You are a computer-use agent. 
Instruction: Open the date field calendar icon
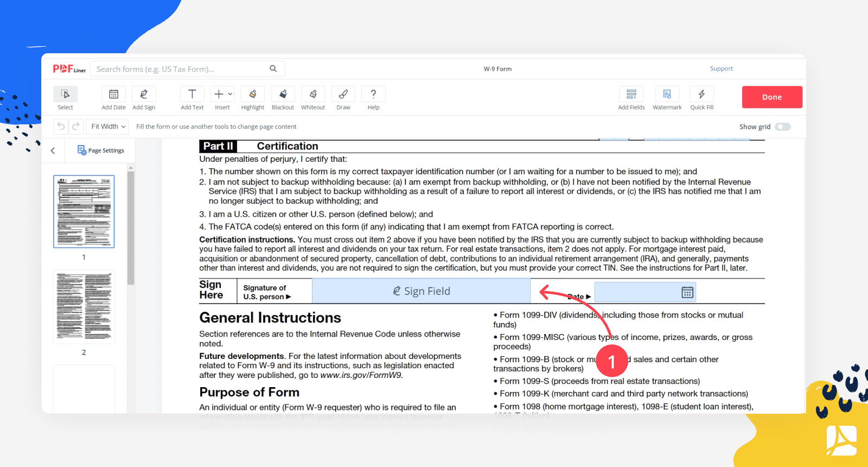[x=687, y=292]
